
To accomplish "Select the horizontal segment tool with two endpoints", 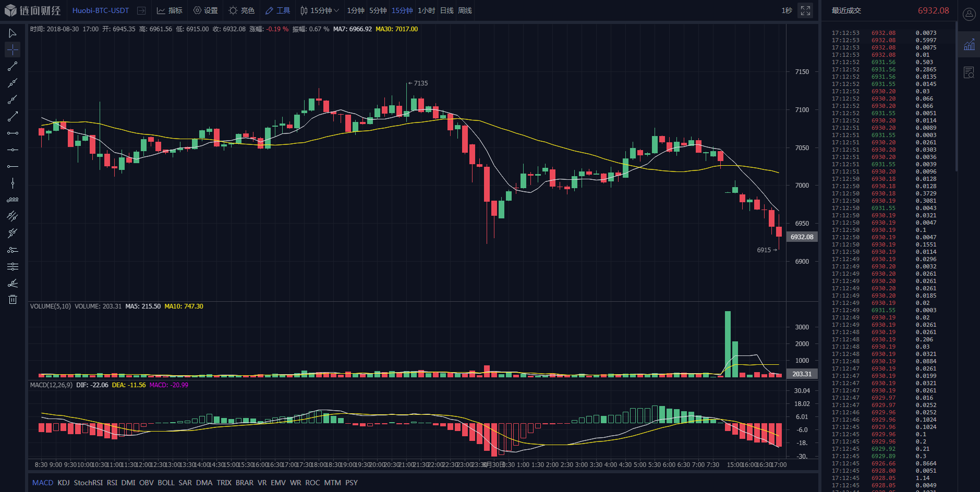I will pyautogui.click(x=13, y=133).
